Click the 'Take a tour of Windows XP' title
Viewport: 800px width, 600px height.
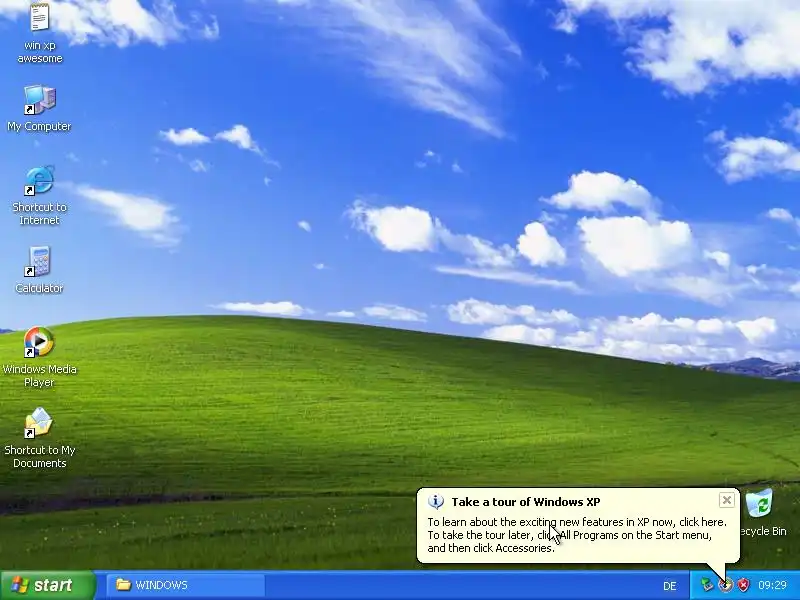pyautogui.click(x=526, y=502)
